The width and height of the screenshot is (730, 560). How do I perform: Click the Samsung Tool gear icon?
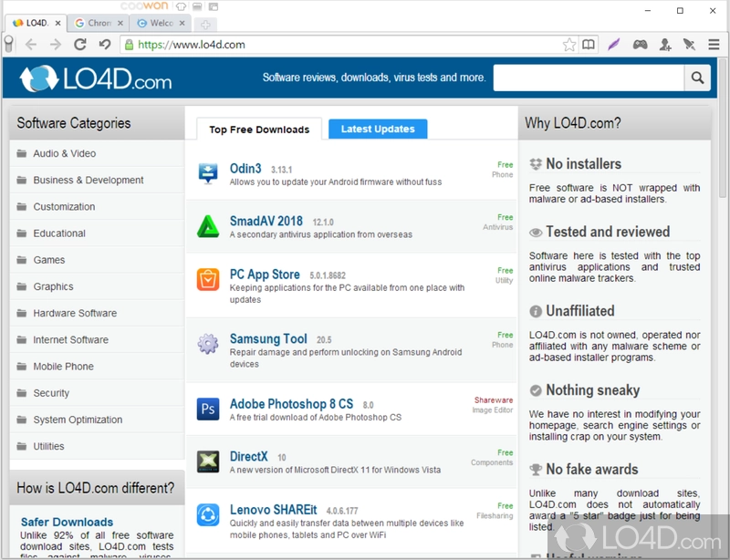(208, 344)
